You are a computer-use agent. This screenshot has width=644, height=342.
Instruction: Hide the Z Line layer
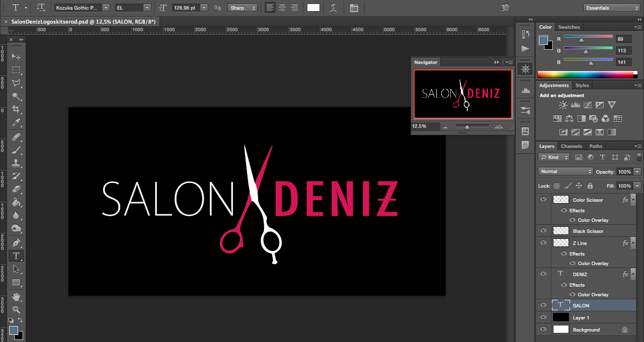(x=543, y=243)
